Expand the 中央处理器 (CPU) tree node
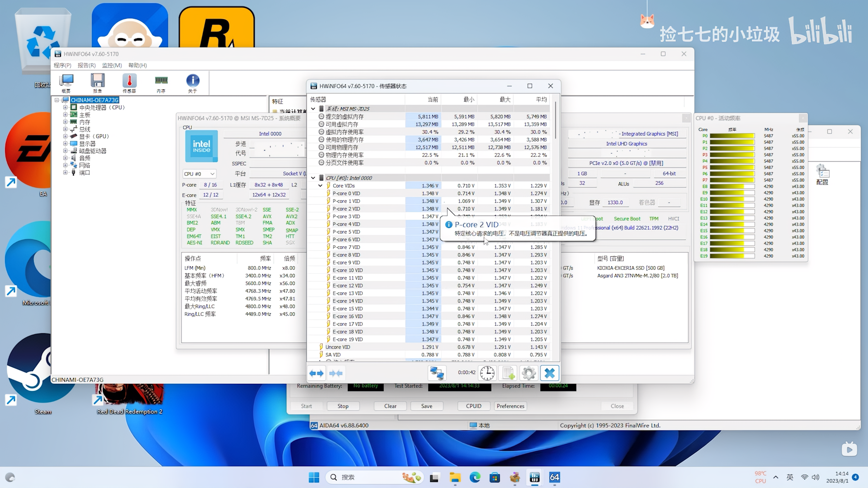The image size is (868, 488). coord(65,108)
